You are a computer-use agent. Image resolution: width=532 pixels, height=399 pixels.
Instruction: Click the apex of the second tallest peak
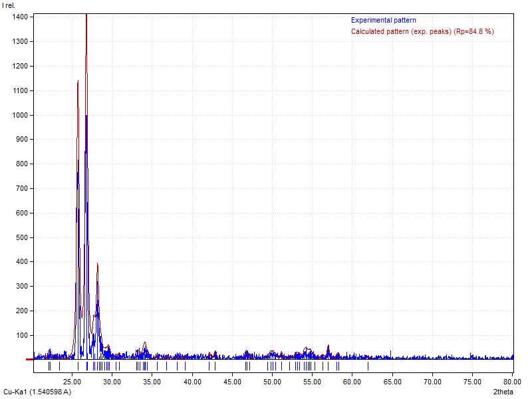tap(78, 81)
